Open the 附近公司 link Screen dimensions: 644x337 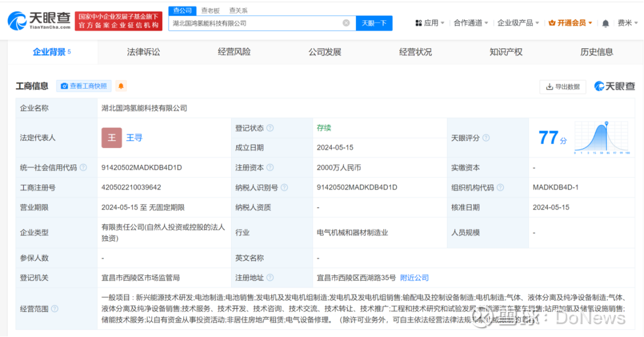(414, 278)
